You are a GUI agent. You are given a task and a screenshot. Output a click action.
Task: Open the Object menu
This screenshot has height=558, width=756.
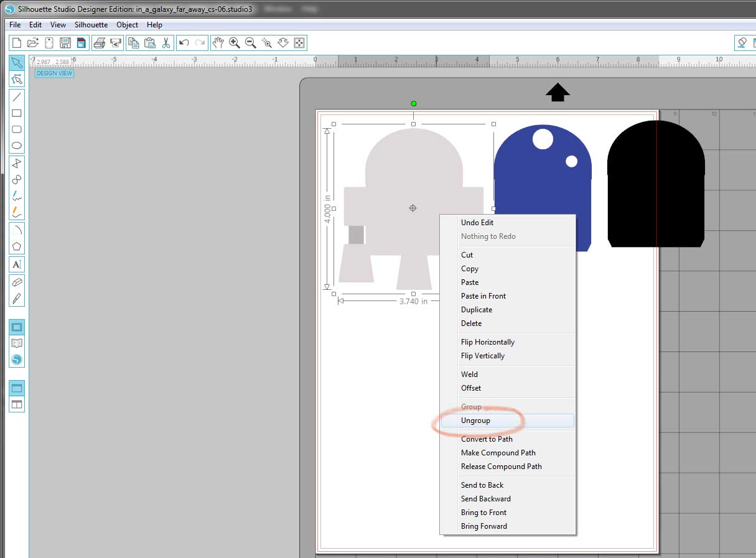[127, 25]
